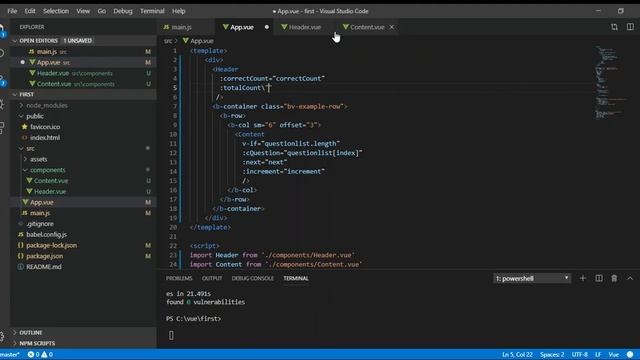Click the errors and warnings count in status bar

click(40, 355)
